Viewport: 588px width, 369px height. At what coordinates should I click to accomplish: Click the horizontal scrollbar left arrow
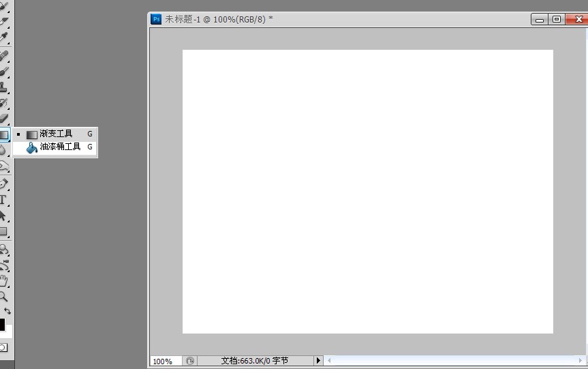329,360
